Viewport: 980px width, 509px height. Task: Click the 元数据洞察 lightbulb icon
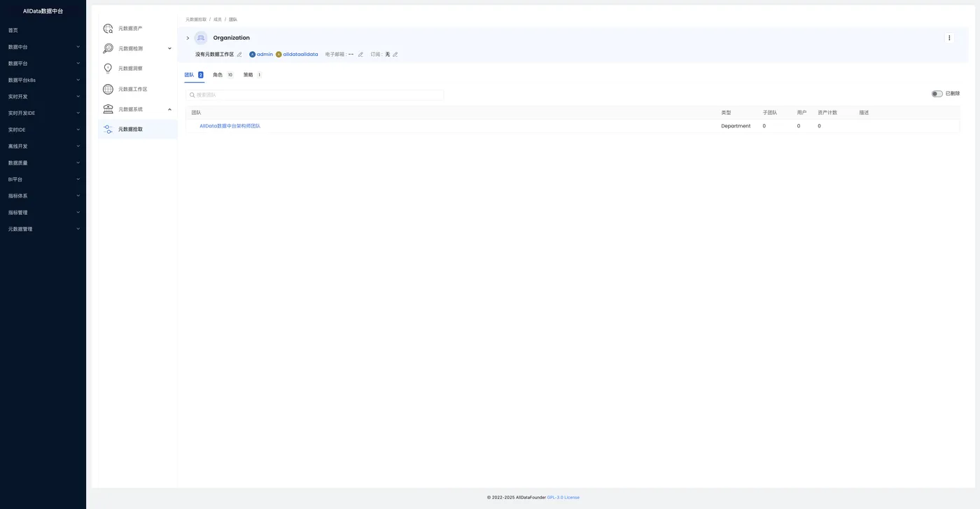(x=108, y=69)
